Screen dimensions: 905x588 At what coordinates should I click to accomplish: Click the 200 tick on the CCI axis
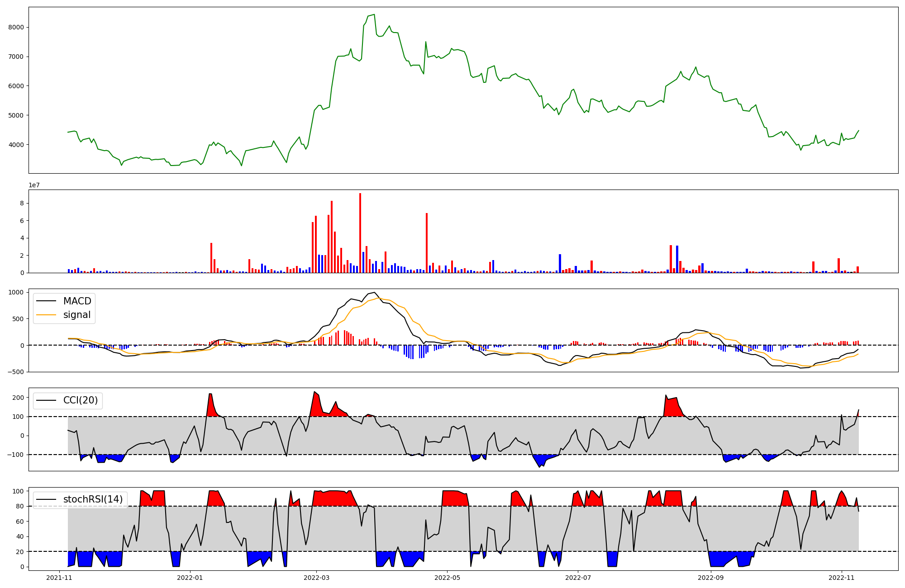click(x=18, y=398)
